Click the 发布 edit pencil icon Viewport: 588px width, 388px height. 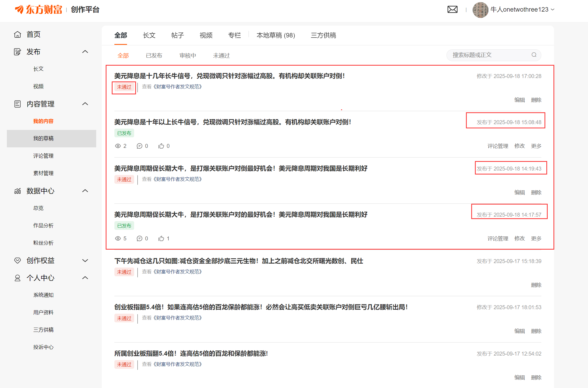tap(17, 52)
